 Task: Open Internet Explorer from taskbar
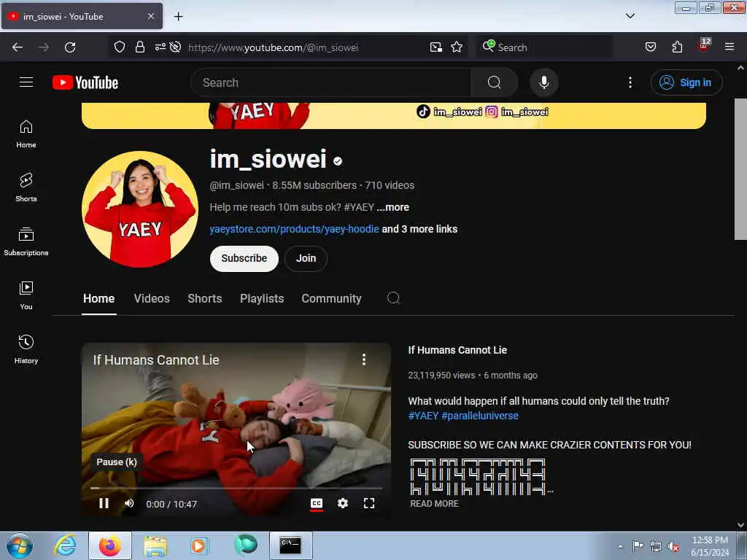tap(65, 545)
